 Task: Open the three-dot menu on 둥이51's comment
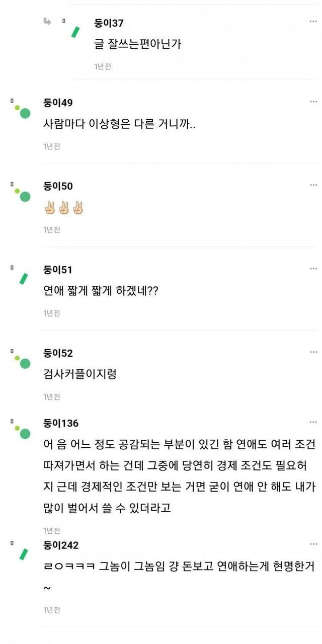[x=313, y=269]
